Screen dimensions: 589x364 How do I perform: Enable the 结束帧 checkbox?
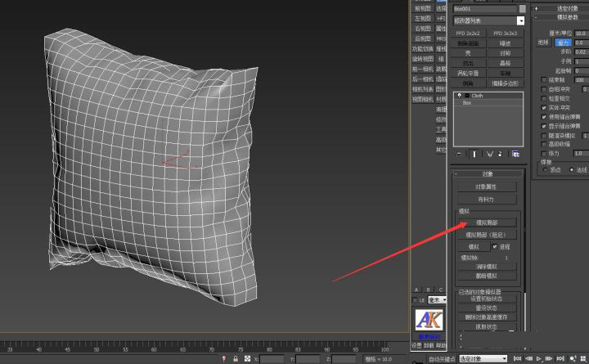[543, 79]
